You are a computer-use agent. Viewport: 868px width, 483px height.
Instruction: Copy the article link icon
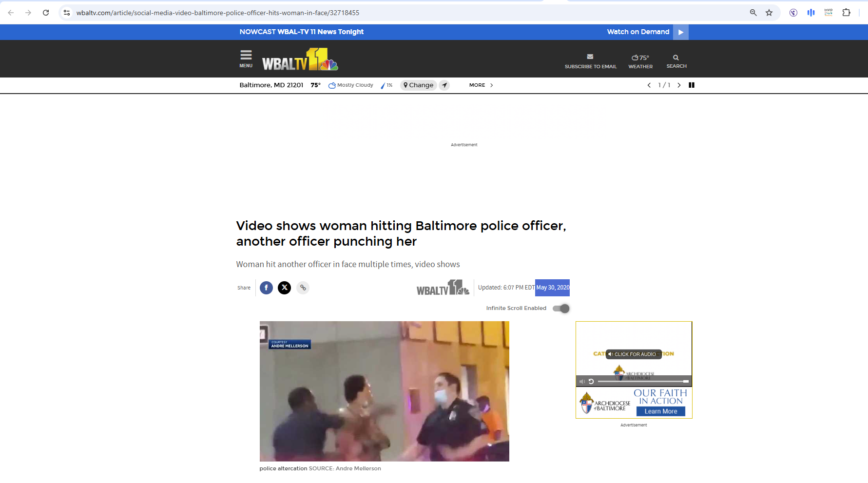303,288
